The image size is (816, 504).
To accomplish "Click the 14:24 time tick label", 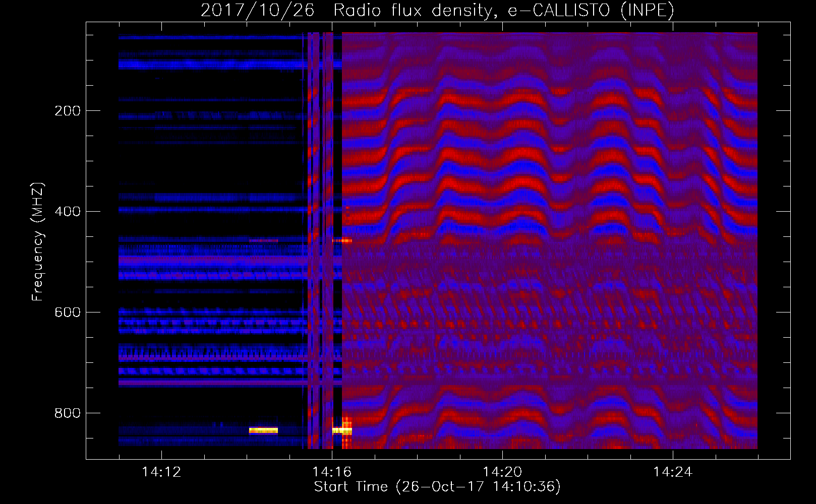I will tap(673, 472).
